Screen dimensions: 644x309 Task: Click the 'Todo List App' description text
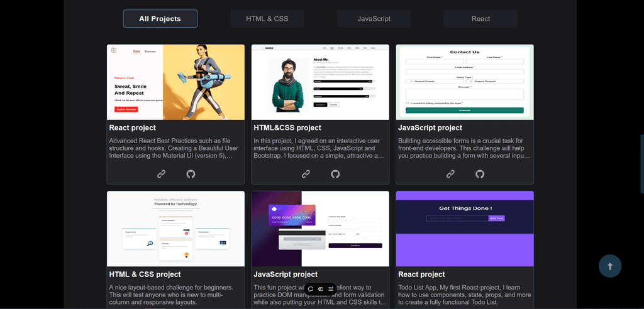coord(465,295)
